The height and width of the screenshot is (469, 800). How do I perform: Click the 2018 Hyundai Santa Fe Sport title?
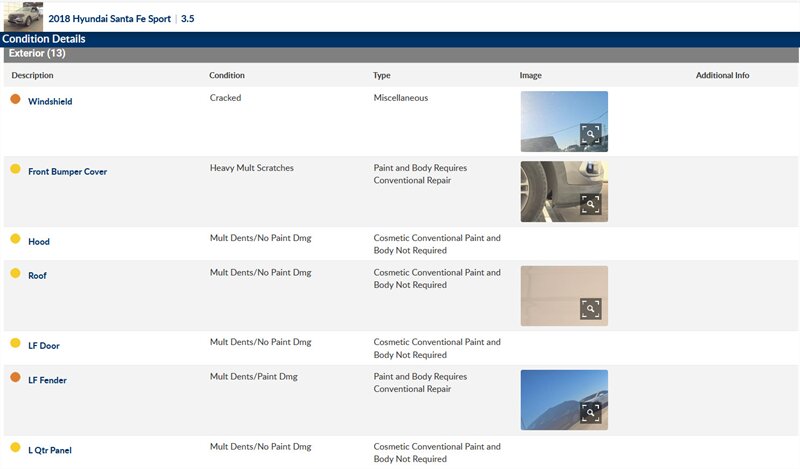pyautogui.click(x=110, y=19)
